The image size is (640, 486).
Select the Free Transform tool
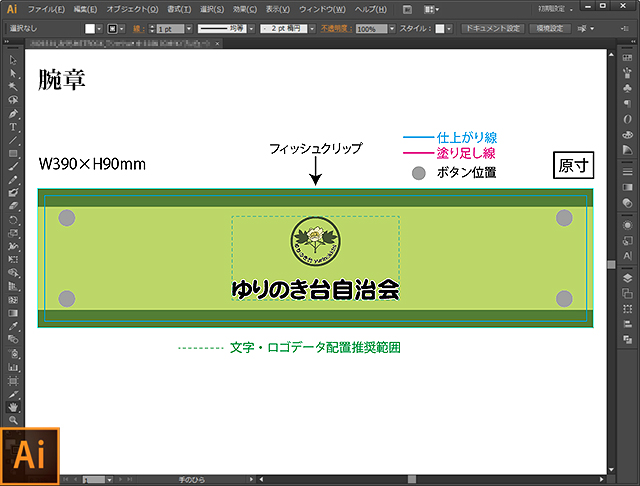point(13,260)
